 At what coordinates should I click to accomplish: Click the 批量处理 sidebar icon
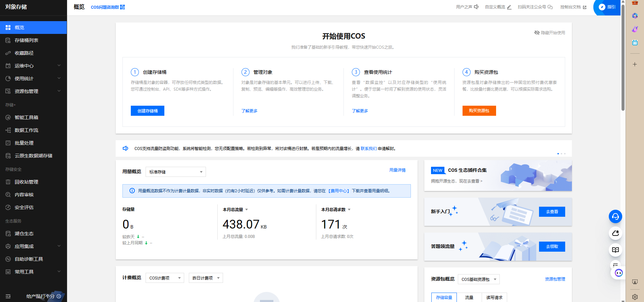click(8, 143)
